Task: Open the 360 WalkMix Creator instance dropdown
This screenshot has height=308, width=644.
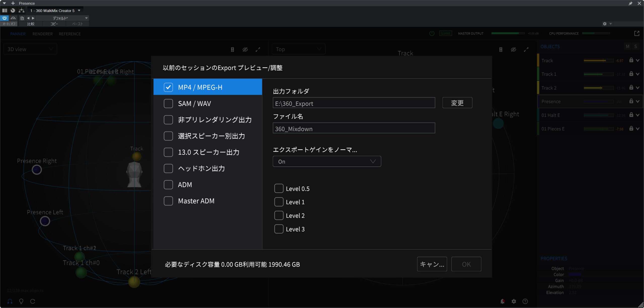Action: (x=55, y=11)
